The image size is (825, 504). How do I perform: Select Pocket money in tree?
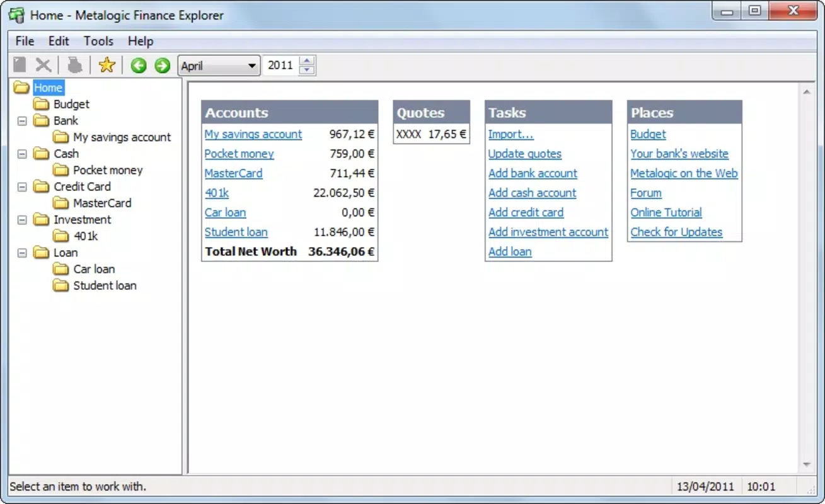tap(108, 170)
